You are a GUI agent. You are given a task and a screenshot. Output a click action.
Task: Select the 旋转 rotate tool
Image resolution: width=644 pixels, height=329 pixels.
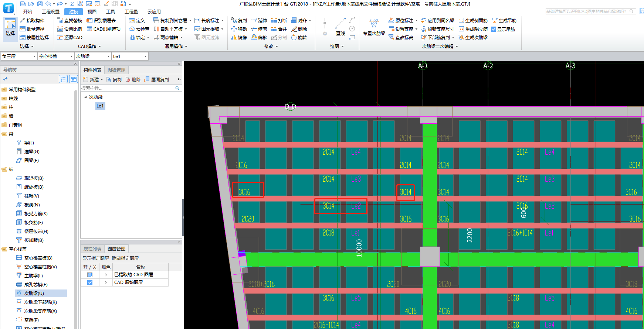coord(299,37)
